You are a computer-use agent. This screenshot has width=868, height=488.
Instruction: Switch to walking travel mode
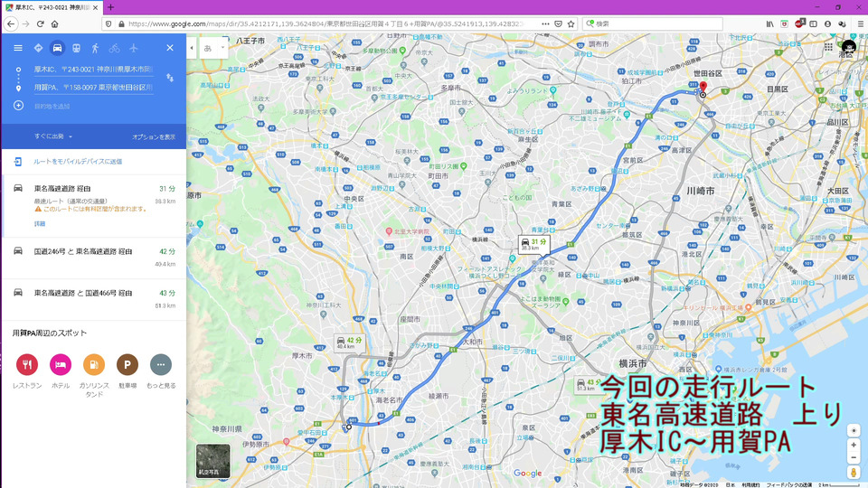[x=95, y=48]
